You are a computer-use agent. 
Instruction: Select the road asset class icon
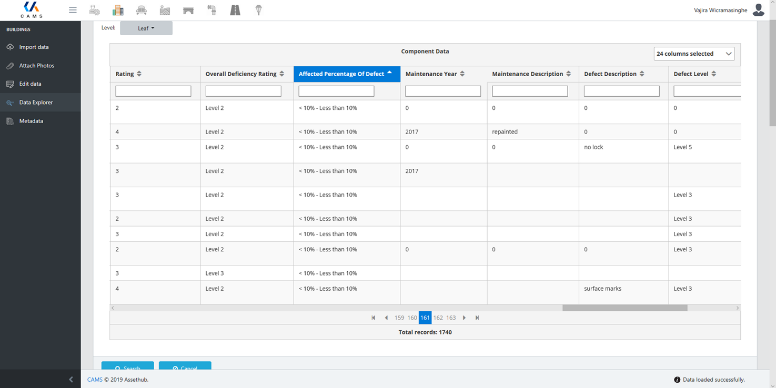point(235,10)
